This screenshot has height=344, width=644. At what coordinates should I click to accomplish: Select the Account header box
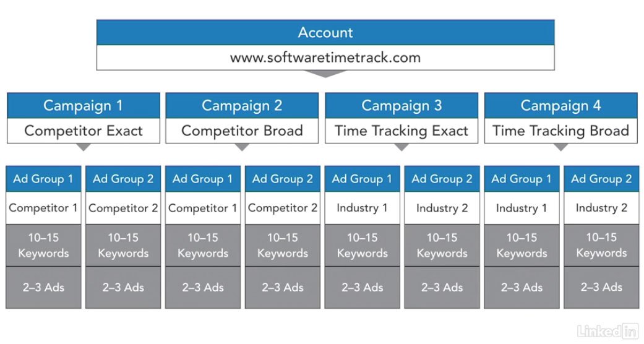325,33
